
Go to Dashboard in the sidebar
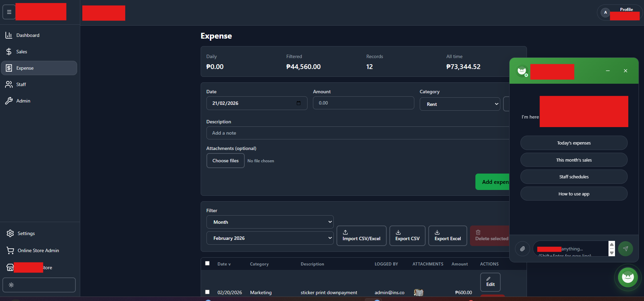28,35
